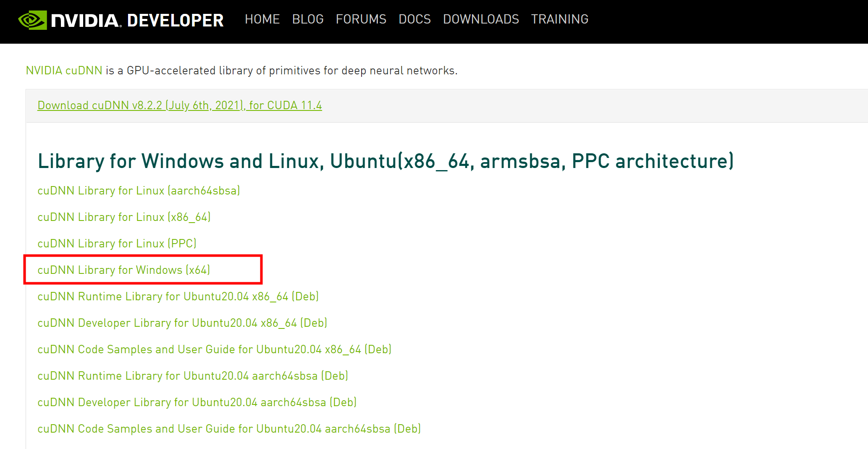This screenshot has width=868, height=449.
Task: Download cuDNN Library for Linux (aarch64sbsa)
Action: 139,191
